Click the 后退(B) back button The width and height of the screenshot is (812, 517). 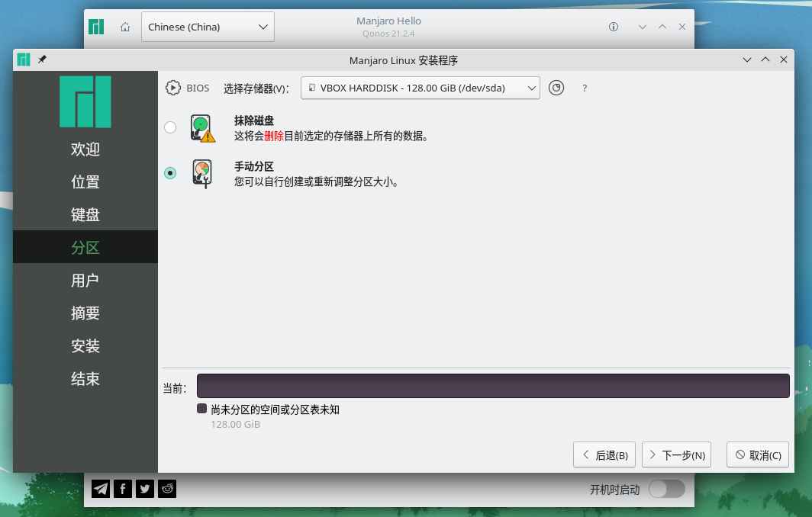pos(604,455)
